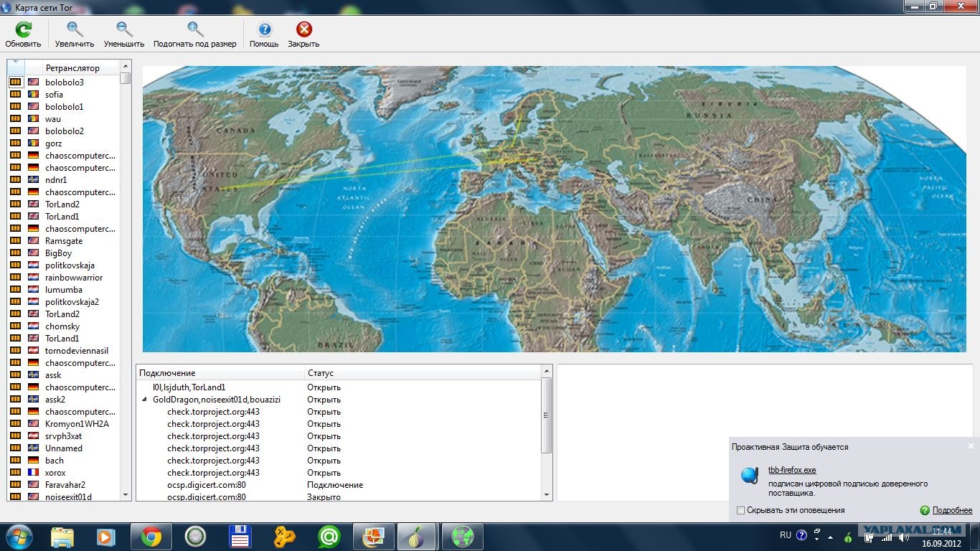Click the flag icon next to bach
Image resolution: width=980 pixels, height=551 pixels.
pos(34,461)
